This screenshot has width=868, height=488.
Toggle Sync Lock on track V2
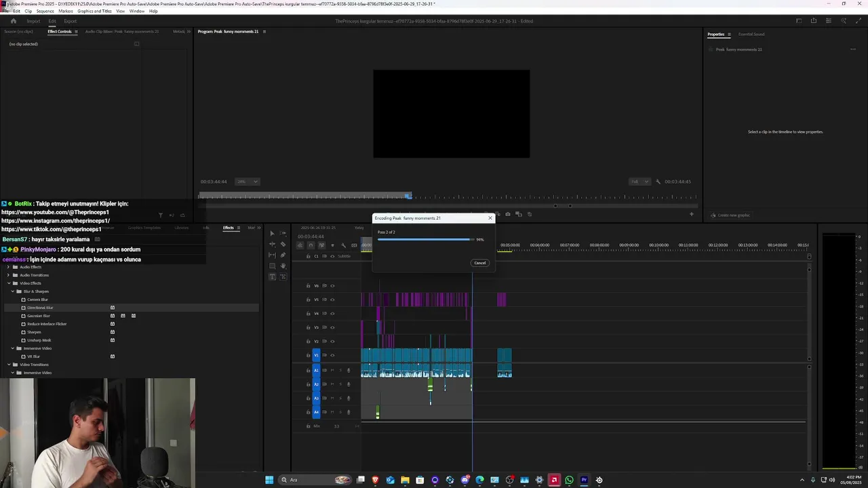point(324,342)
